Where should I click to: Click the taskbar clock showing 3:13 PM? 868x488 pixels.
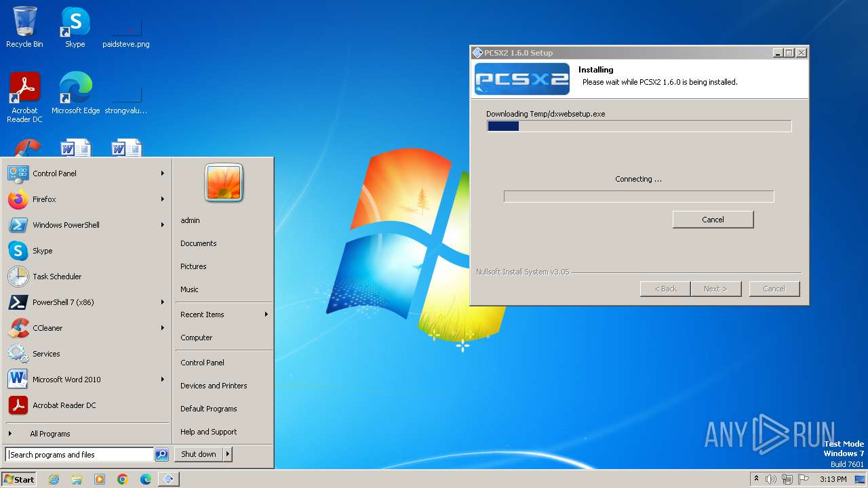(x=833, y=479)
